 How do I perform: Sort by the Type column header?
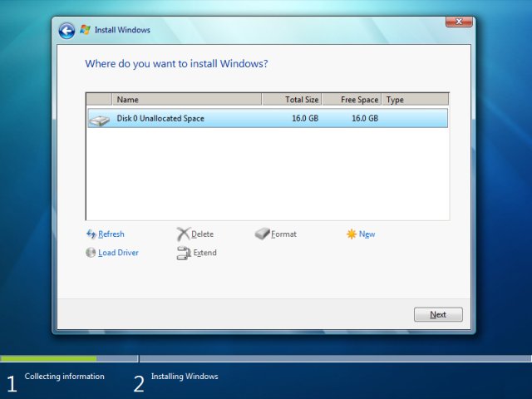[416, 100]
